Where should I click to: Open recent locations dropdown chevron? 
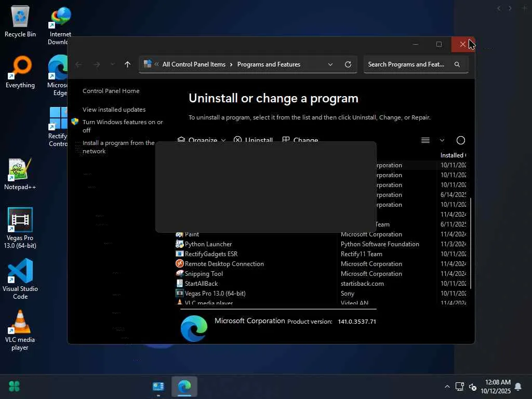click(x=113, y=64)
